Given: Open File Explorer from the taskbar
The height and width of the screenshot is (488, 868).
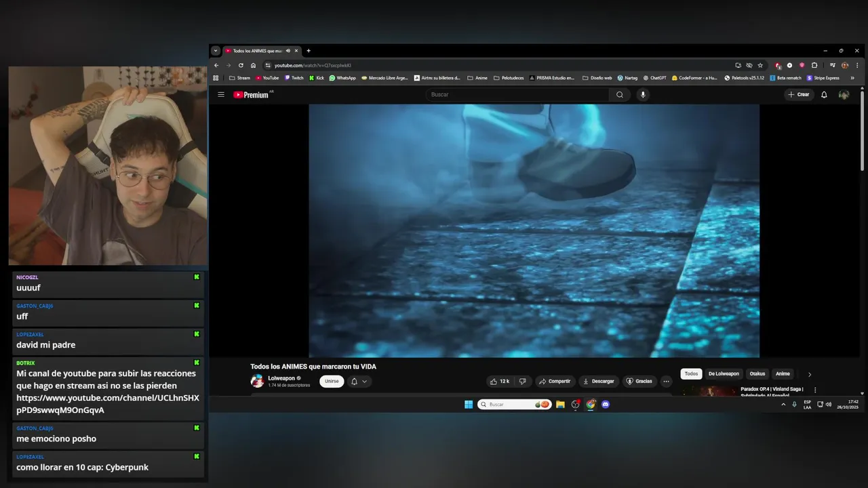Looking at the screenshot, I should (x=560, y=405).
